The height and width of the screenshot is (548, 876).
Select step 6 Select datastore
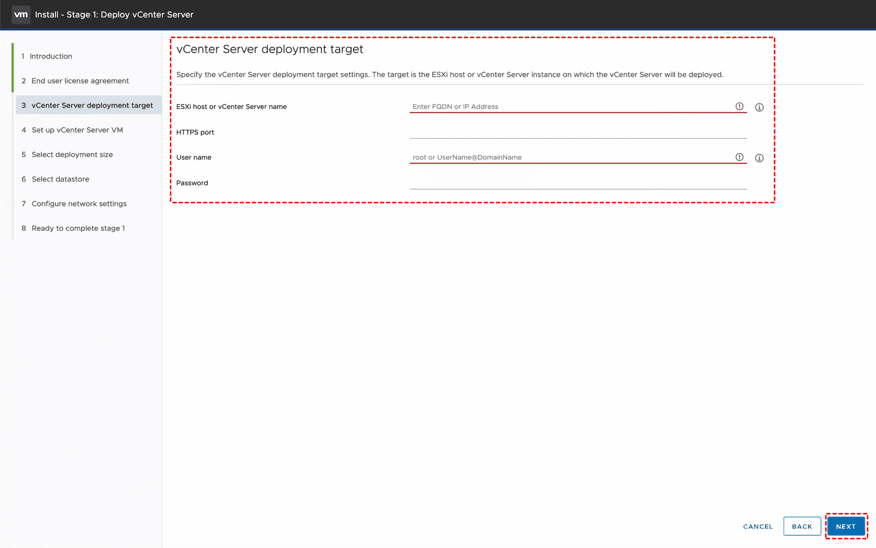(55, 179)
